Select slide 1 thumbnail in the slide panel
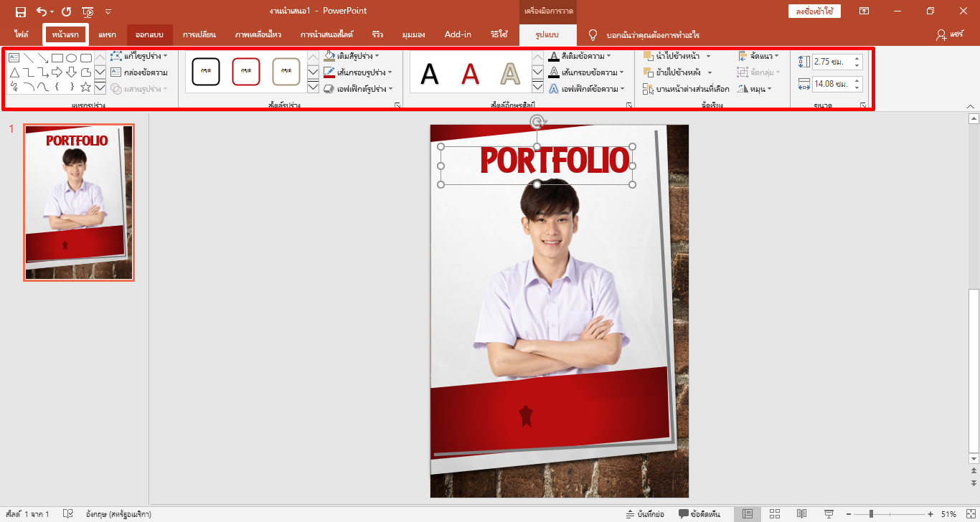This screenshot has width=980, height=522. (x=79, y=202)
